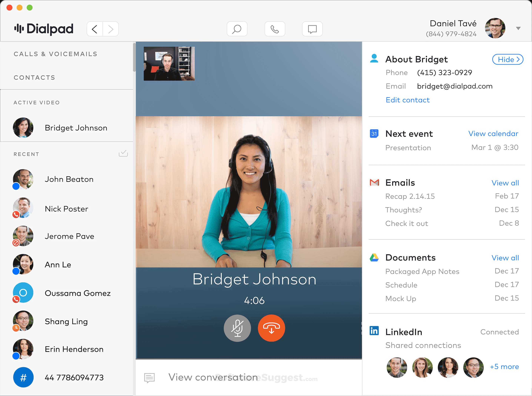Edit Bridget's contact details
Image resolution: width=532 pixels, height=396 pixels.
[x=407, y=100]
